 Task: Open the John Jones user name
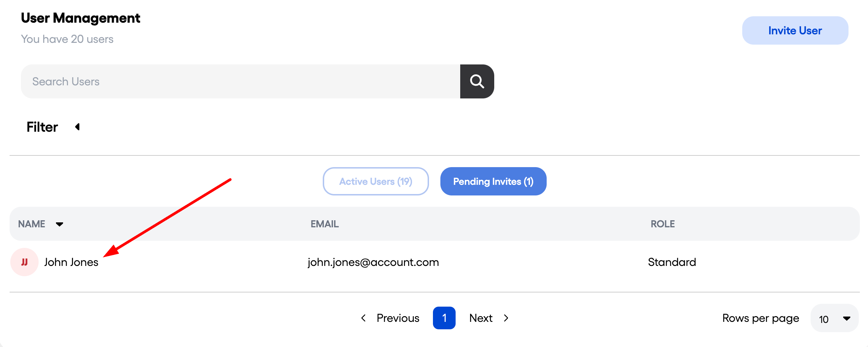click(x=71, y=262)
